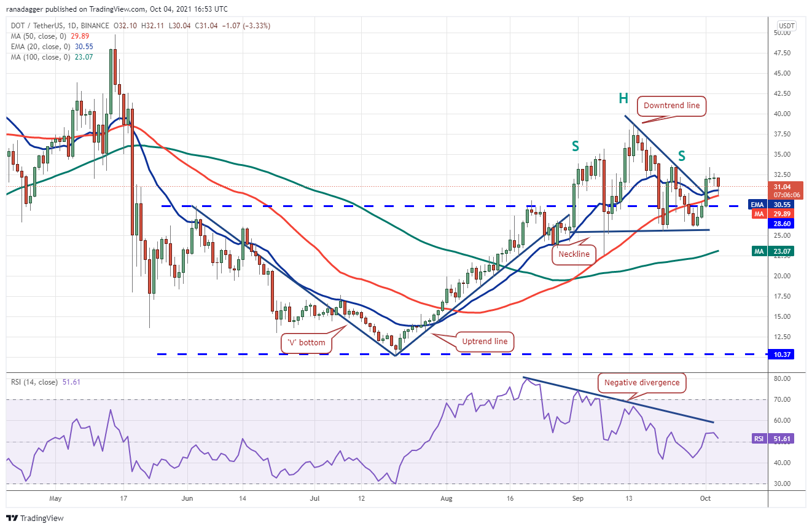Click the 'Jun' date label
Viewport: 812px width, 529px height.
click(x=187, y=498)
